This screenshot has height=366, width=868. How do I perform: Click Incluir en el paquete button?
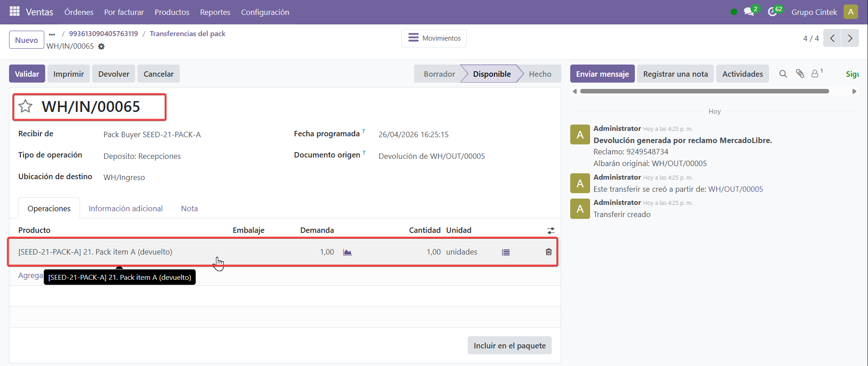(510, 346)
